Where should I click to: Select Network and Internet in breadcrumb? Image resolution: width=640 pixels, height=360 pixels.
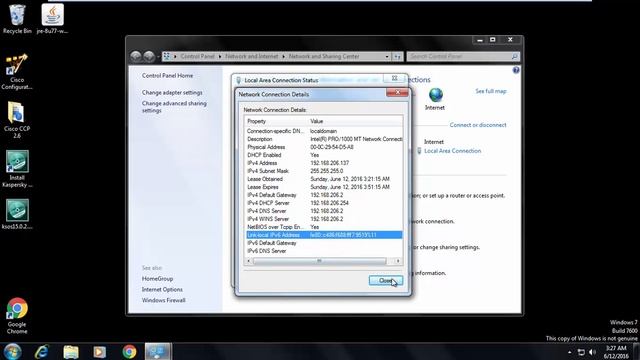tap(251, 56)
